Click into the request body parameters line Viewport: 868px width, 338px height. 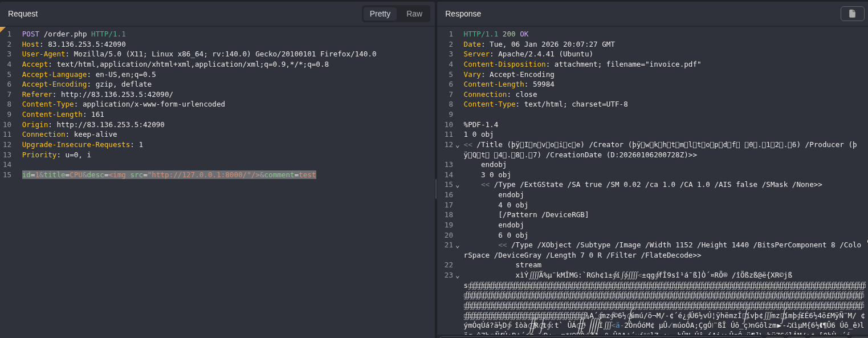[169, 175]
